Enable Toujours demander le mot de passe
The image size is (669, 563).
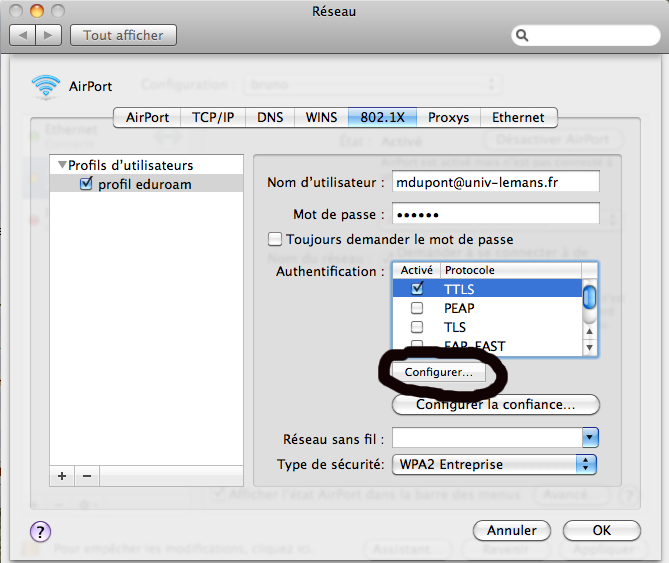(275, 240)
